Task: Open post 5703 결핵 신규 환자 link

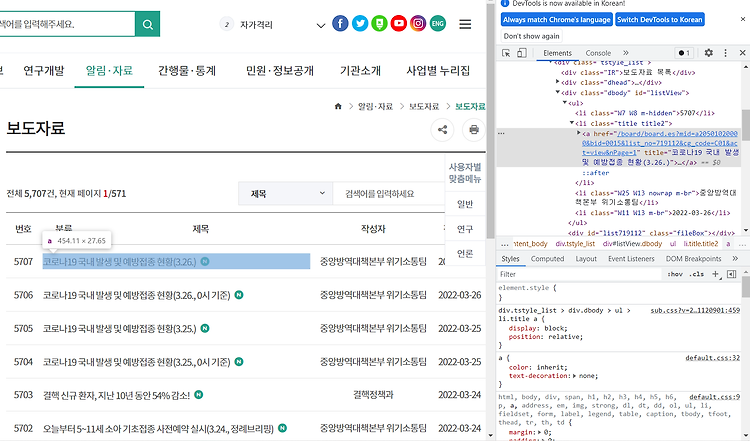Action: (116, 395)
